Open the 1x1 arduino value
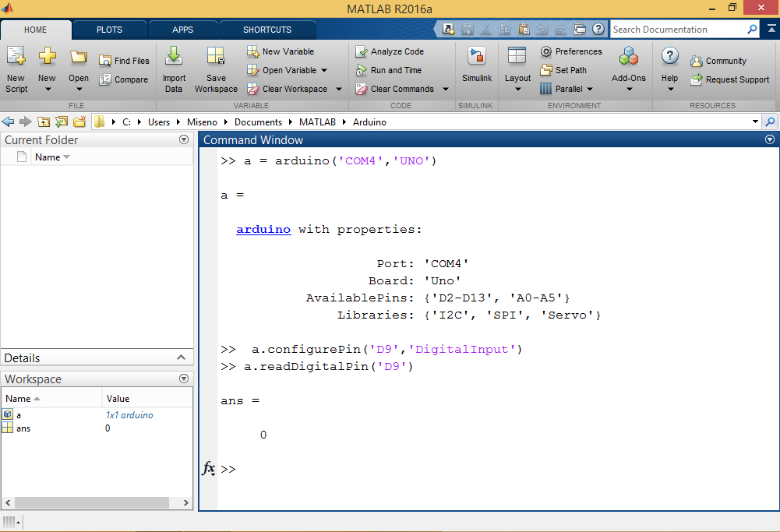 (x=129, y=415)
